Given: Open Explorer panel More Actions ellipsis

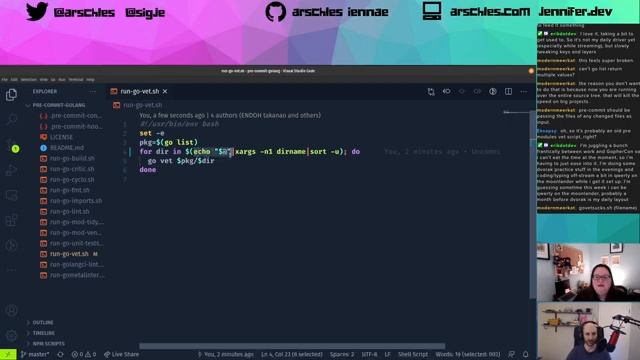Looking at the screenshot, I should (x=93, y=91).
